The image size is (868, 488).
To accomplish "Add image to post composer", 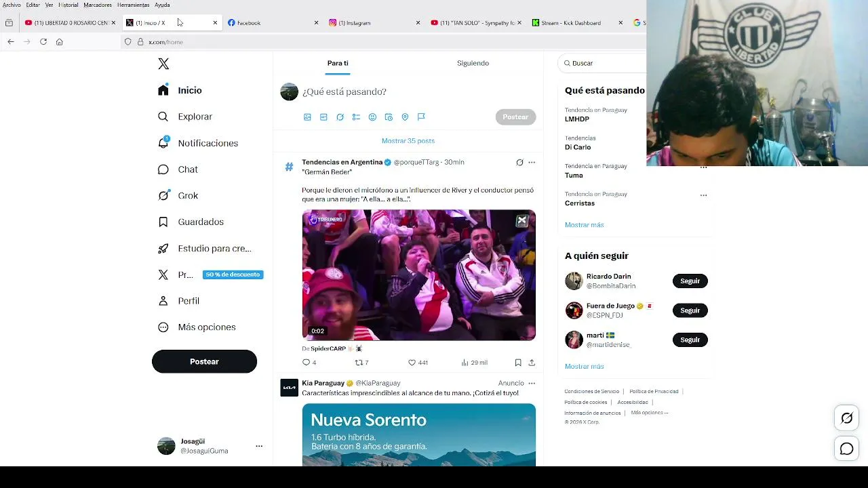I will (x=307, y=117).
